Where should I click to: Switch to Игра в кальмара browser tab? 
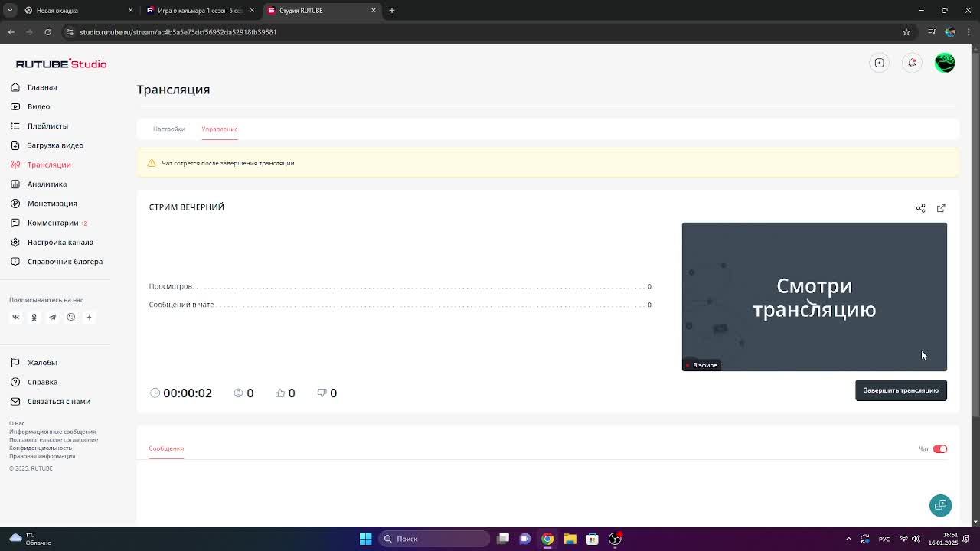tap(199, 10)
